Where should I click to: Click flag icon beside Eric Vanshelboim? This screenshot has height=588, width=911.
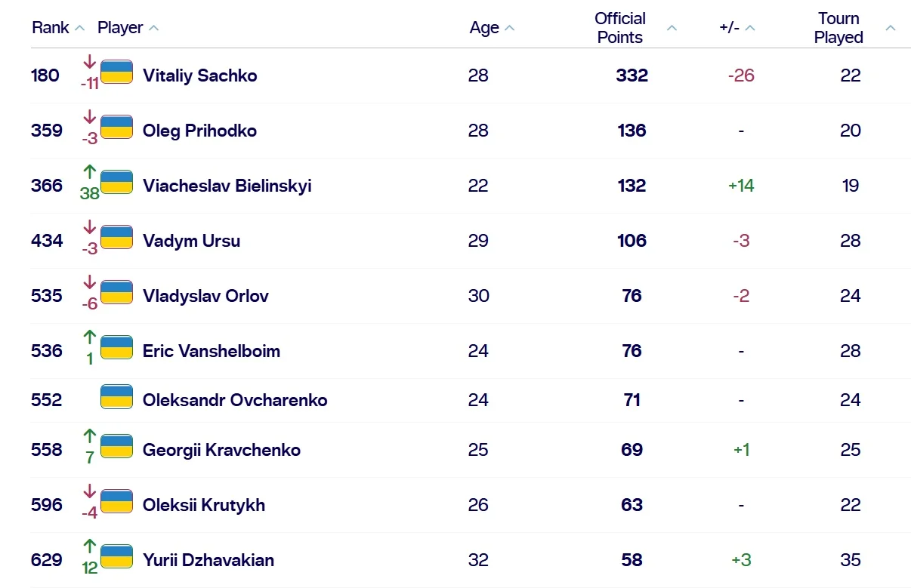pyautogui.click(x=116, y=348)
